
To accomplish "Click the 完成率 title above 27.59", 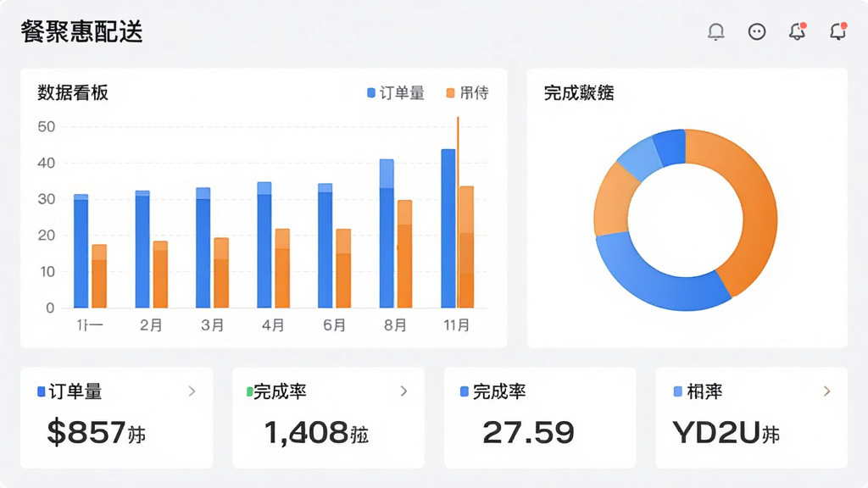I will coord(499,391).
